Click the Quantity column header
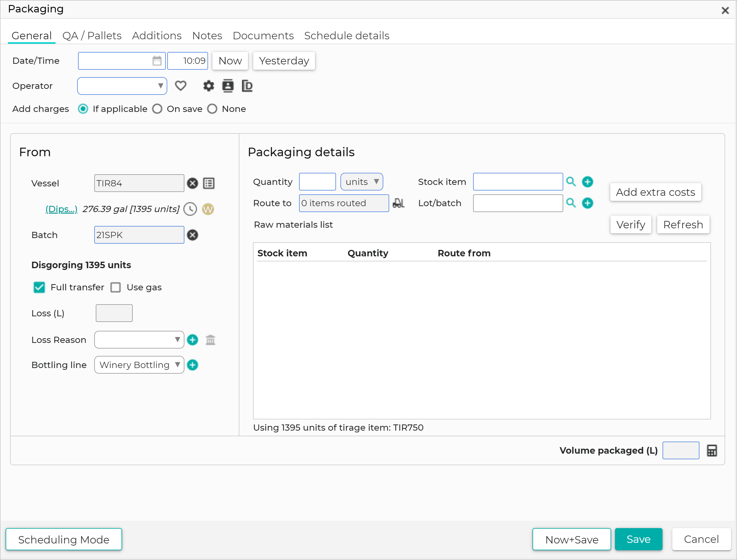The image size is (737, 560). coord(368,253)
